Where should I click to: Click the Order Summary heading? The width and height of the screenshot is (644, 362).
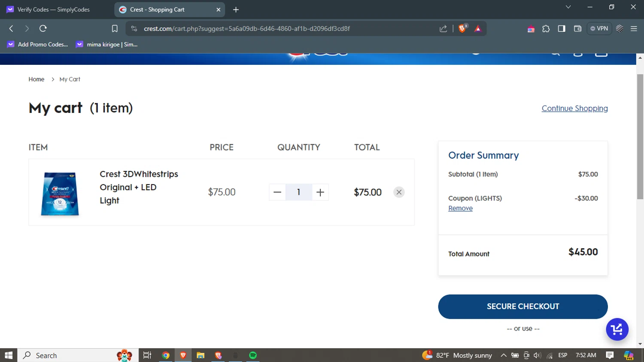point(483,155)
